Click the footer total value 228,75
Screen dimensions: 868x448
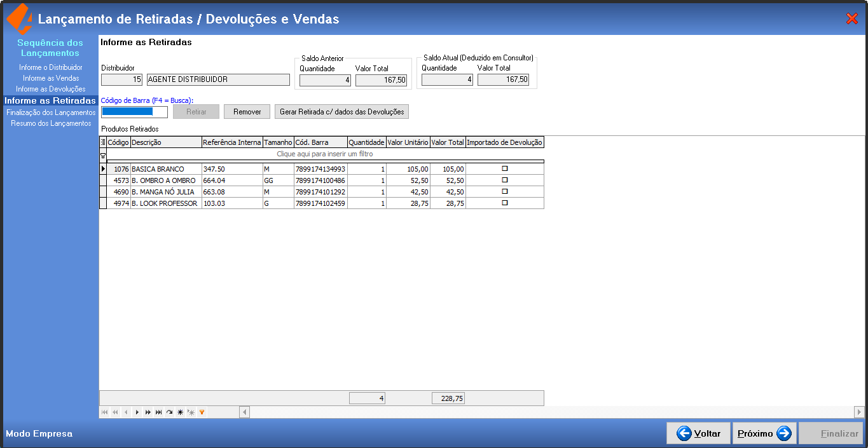[448, 398]
